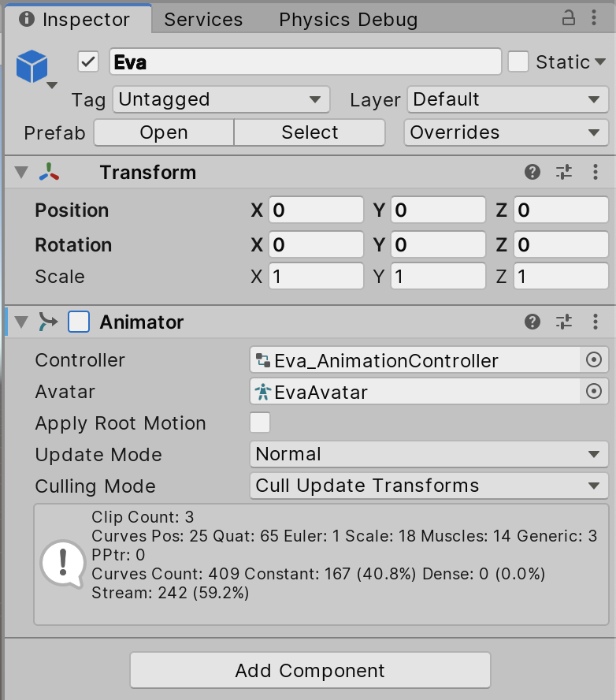Enable the Animator component checkbox
Viewport: 616px width, 700px height.
click(79, 322)
